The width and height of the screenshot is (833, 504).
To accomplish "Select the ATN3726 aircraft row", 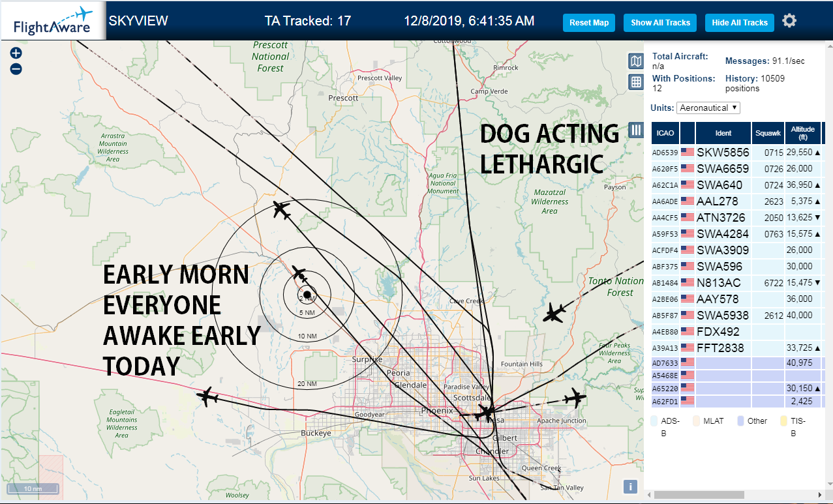I will click(x=738, y=218).
